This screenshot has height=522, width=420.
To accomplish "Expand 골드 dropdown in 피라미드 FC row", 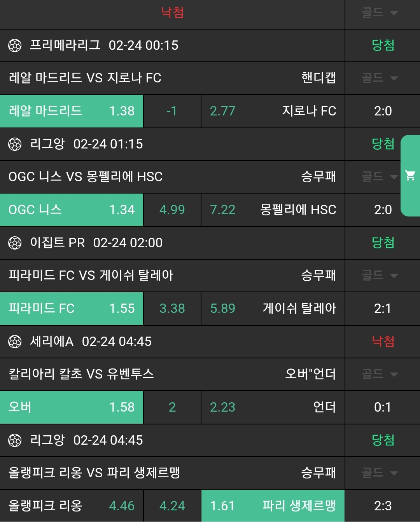I will click(x=380, y=276).
